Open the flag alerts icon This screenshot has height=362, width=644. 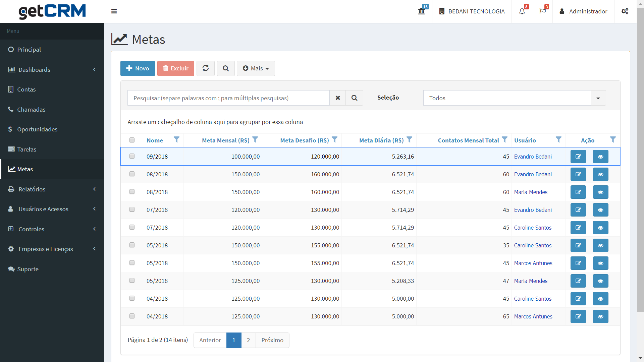(542, 11)
